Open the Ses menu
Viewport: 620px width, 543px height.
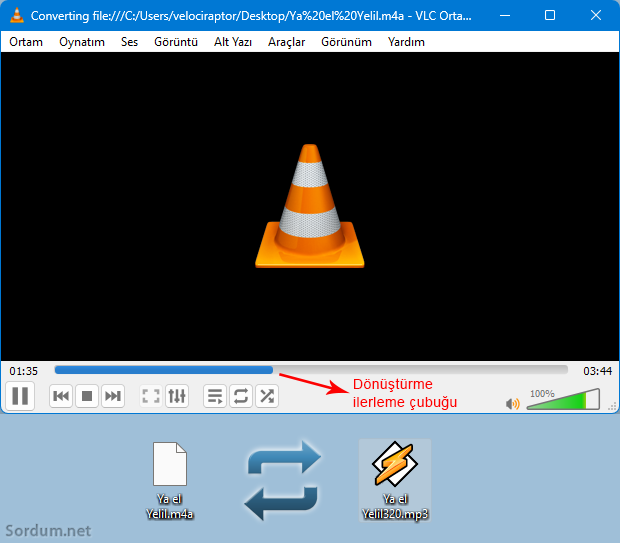[x=129, y=42]
